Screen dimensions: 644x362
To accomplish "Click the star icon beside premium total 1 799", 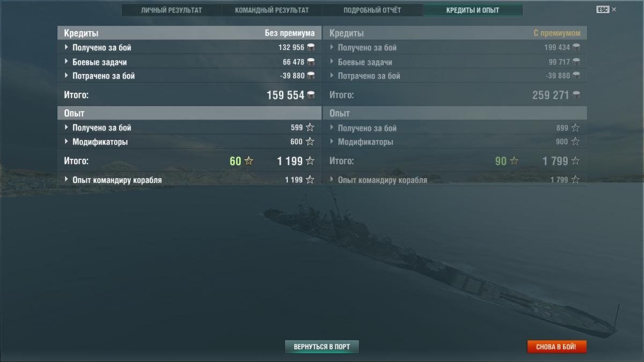I will [x=575, y=161].
